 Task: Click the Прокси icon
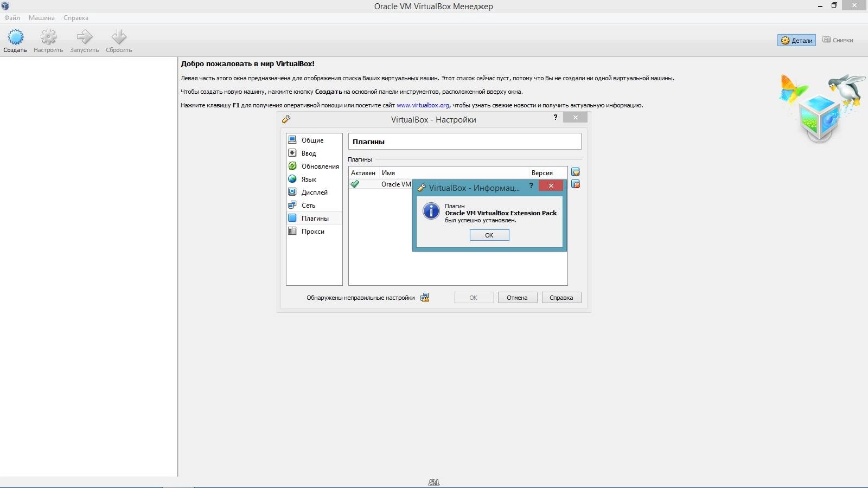point(292,230)
